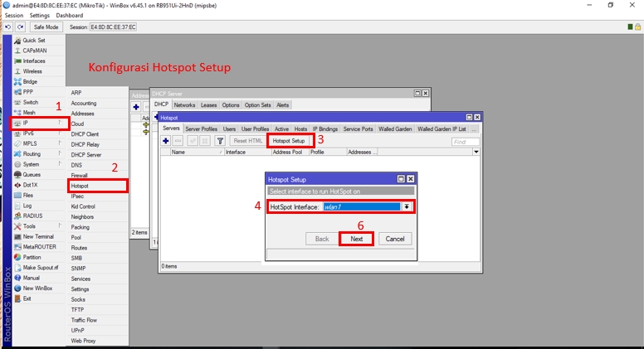Select Firewall in the IP submenu
The height and width of the screenshot is (349, 644).
pos(98,175)
